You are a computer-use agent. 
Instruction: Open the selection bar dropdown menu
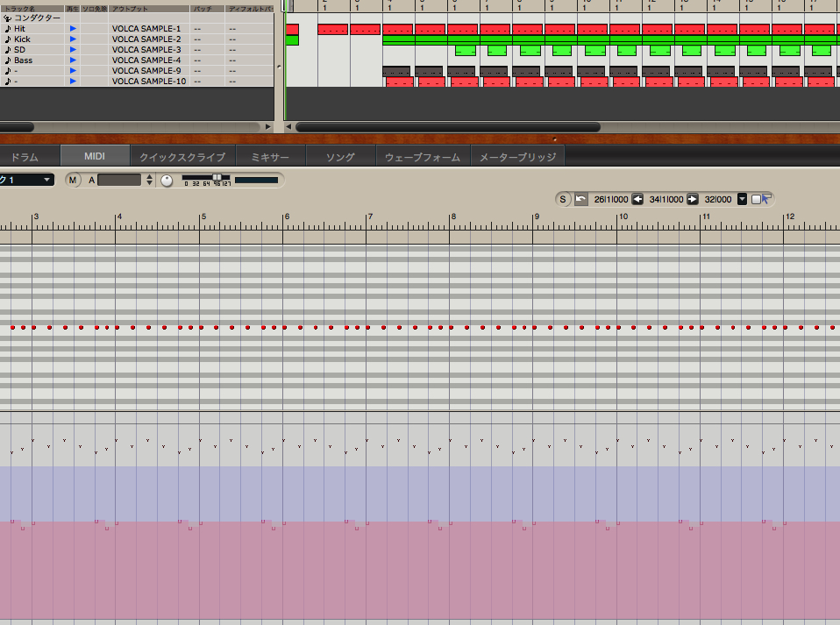pos(742,199)
